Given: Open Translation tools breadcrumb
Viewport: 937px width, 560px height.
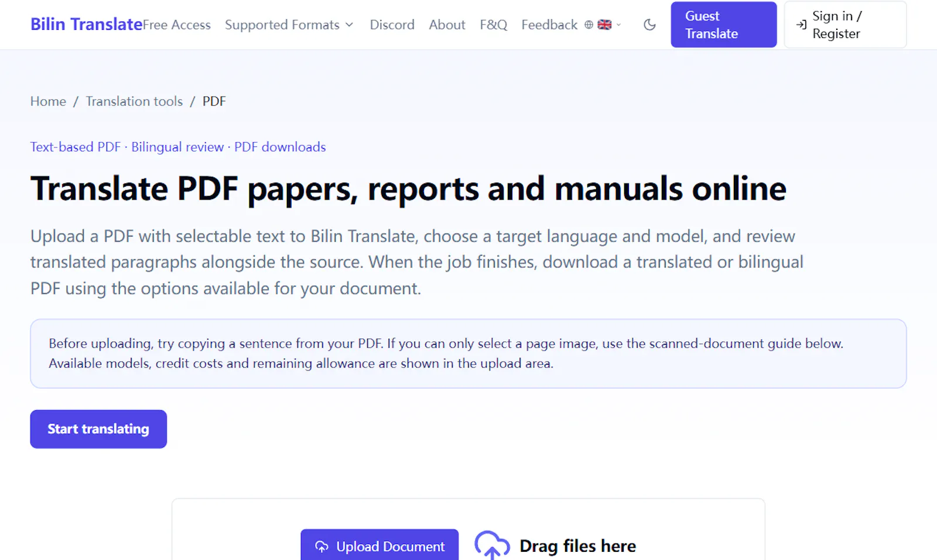Looking at the screenshot, I should pyautogui.click(x=134, y=101).
